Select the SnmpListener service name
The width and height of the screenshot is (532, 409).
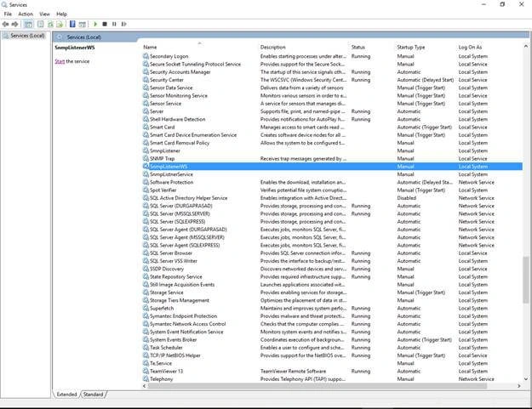165,151
